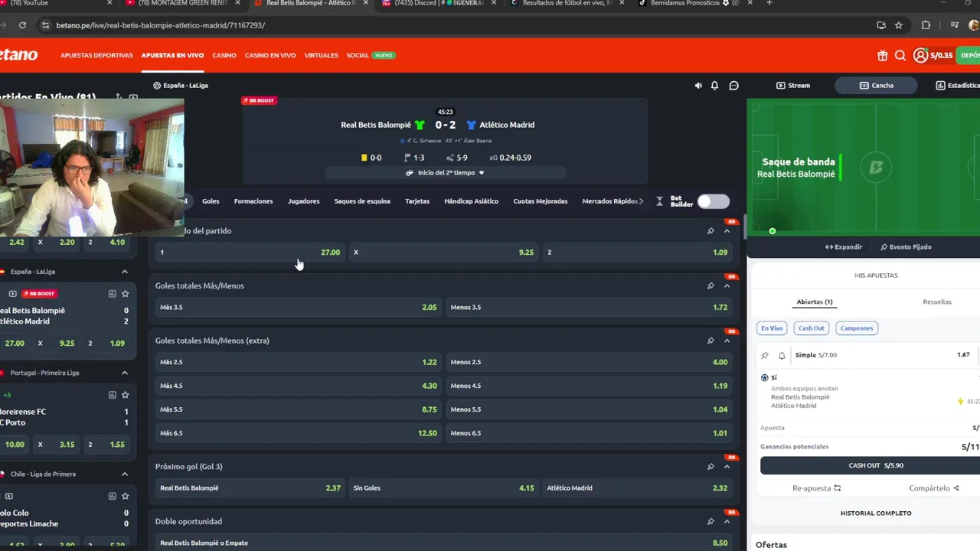Open stats icon for Real Betis sidebar match
Image resolution: width=980 pixels, height=551 pixels.
click(112, 293)
